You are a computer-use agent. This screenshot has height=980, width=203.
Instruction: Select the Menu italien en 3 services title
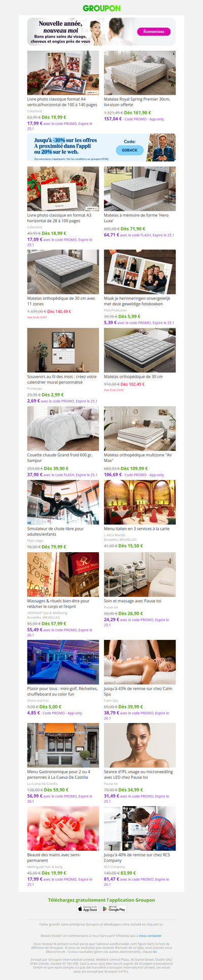tap(137, 529)
